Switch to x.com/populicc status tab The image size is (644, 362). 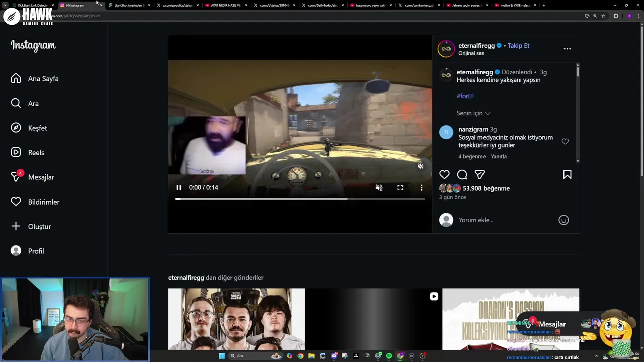177,5
